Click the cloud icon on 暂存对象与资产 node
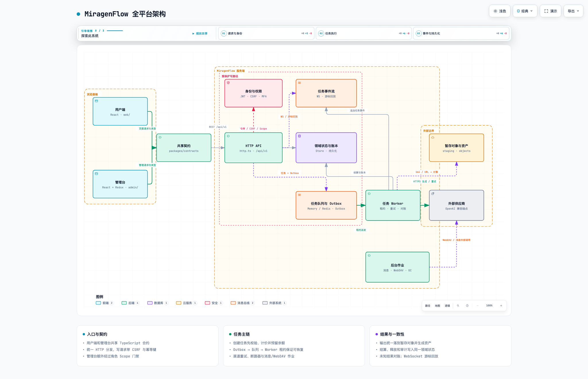Screen dimensions: 588x379 (433, 137)
